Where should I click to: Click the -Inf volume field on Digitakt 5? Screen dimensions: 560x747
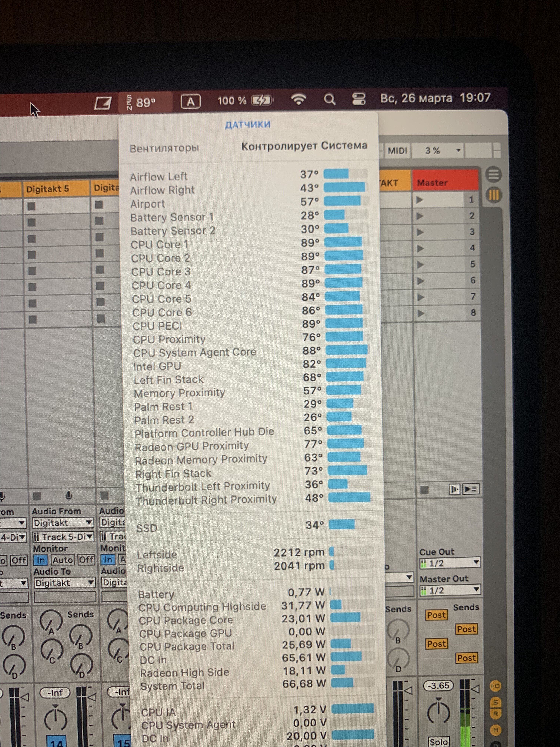(55, 693)
